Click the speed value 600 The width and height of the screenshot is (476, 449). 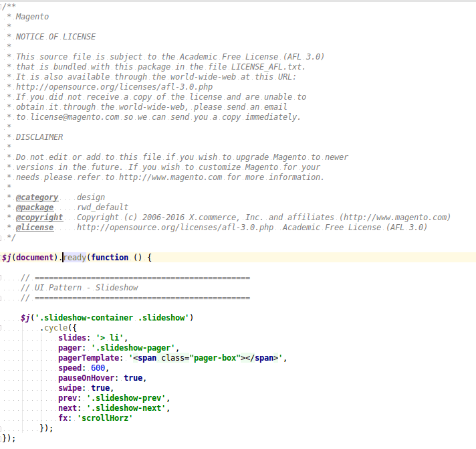click(x=98, y=368)
